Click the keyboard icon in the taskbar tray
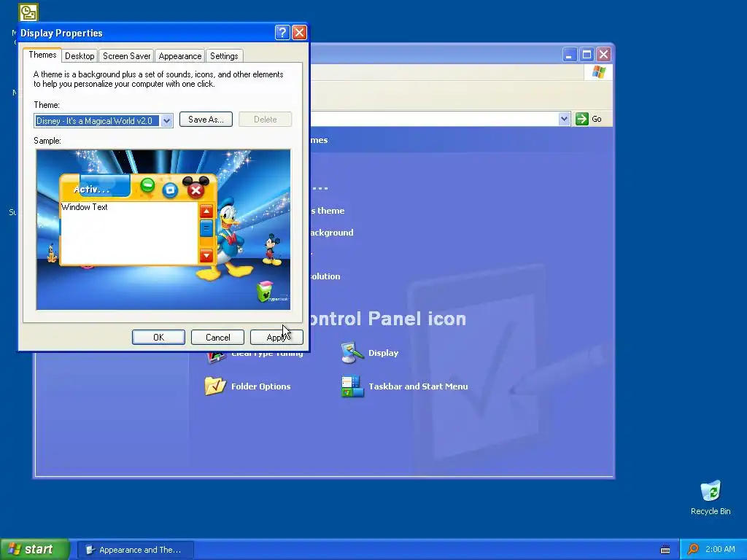 (x=665, y=550)
